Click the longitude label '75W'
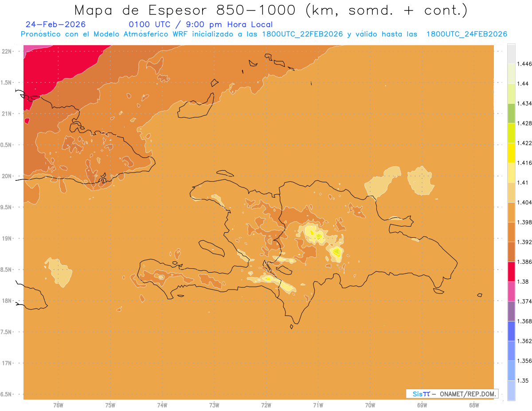Viewport: 532px width, 411px height. point(110,405)
